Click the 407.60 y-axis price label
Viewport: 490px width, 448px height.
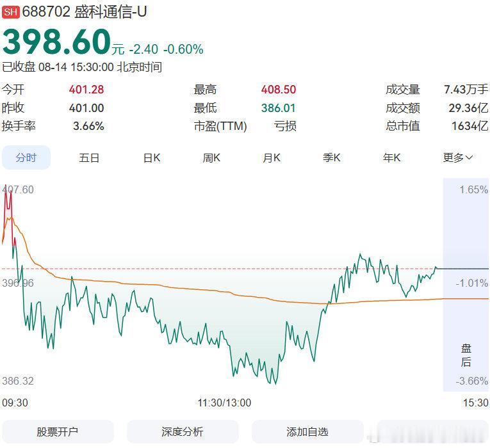coord(18,190)
